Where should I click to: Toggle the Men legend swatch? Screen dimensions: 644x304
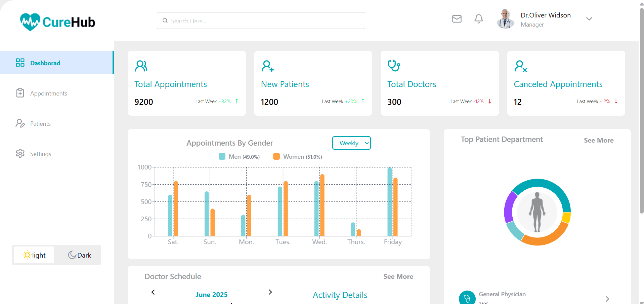point(222,156)
